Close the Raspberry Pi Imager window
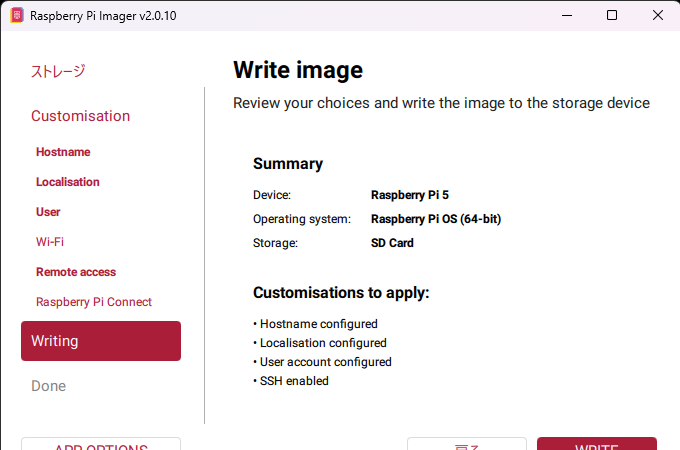Image resolution: width=680 pixels, height=450 pixels. [x=657, y=16]
